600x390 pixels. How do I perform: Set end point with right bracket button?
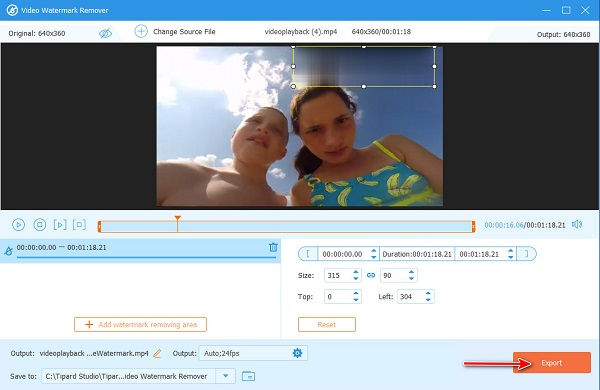tap(527, 254)
